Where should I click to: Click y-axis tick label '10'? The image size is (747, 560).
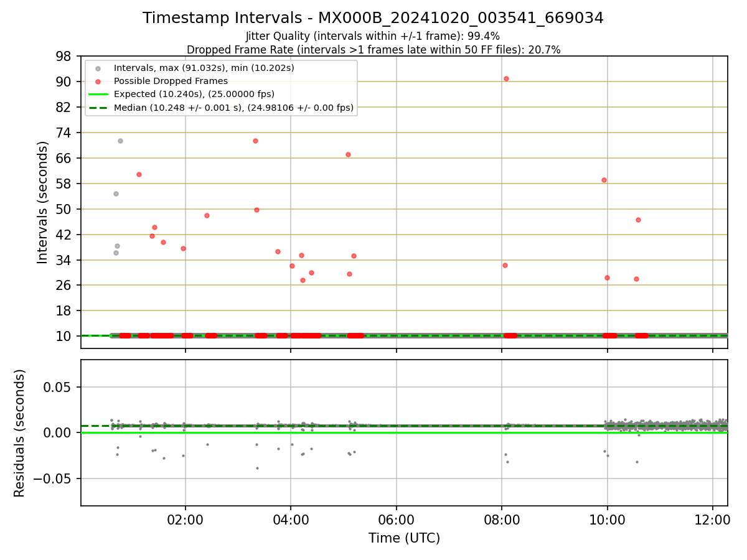coord(64,336)
